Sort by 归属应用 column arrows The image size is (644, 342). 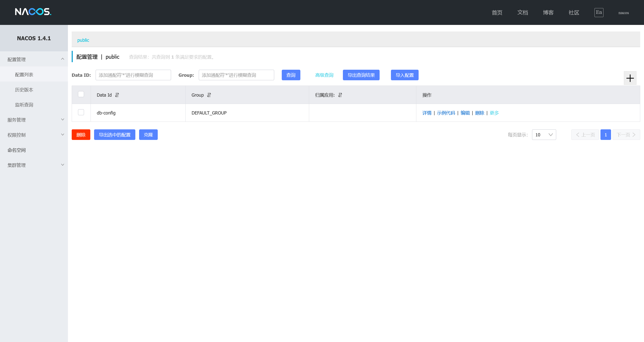click(340, 95)
